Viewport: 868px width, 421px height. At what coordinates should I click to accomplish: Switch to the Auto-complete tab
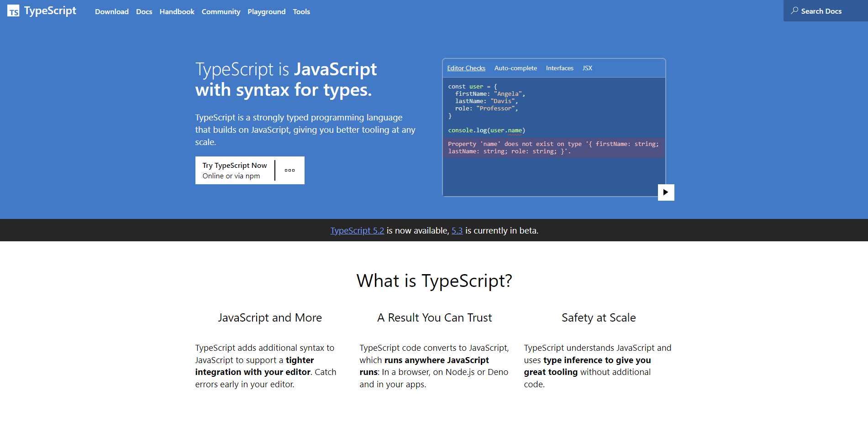[516, 68]
